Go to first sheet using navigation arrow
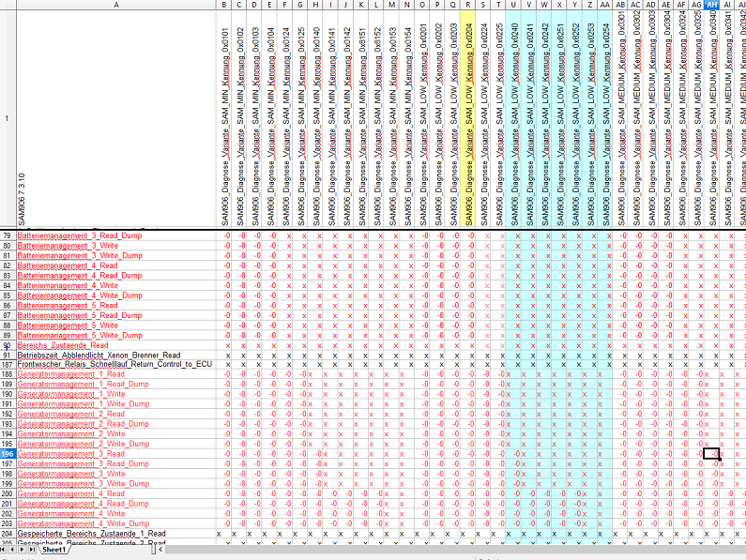The height and width of the screenshot is (560, 746). pyautogui.click(x=5, y=550)
